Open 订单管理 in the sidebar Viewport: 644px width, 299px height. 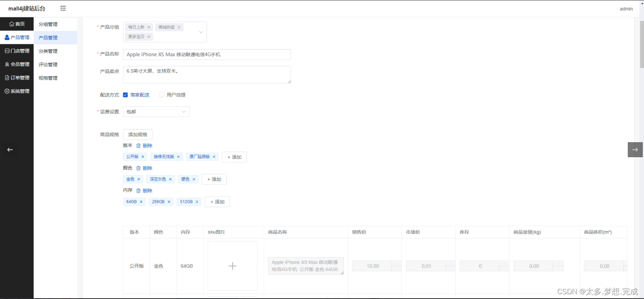coord(17,78)
